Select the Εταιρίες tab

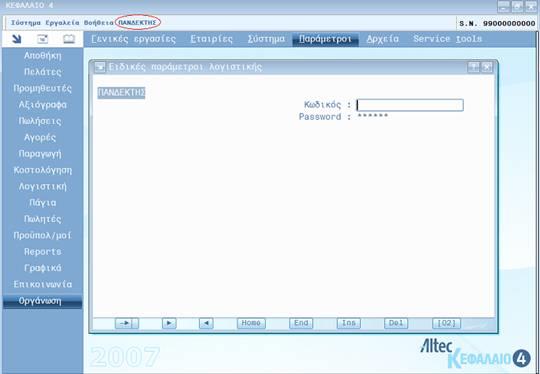point(211,39)
